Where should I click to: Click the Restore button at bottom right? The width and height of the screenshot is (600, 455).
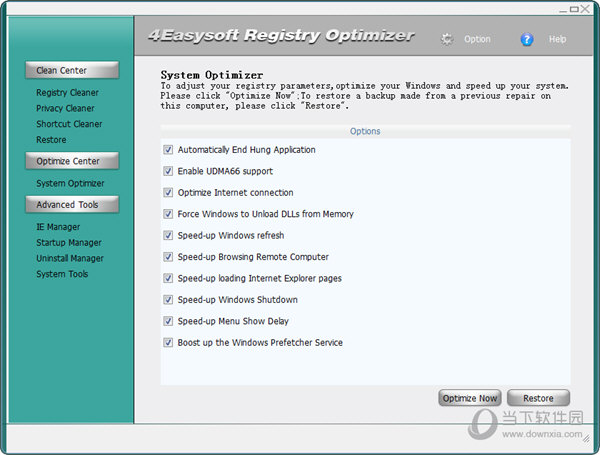(538, 398)
